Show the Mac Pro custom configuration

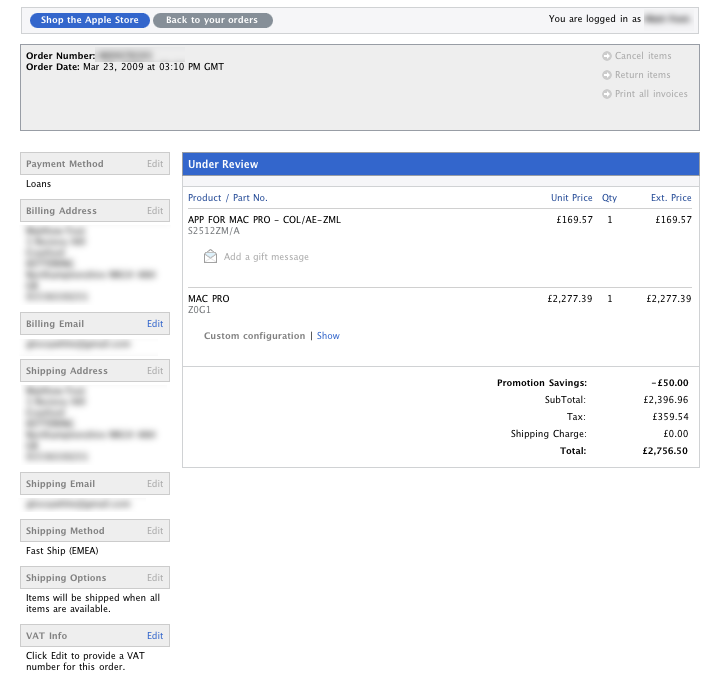tap(328, 336)
